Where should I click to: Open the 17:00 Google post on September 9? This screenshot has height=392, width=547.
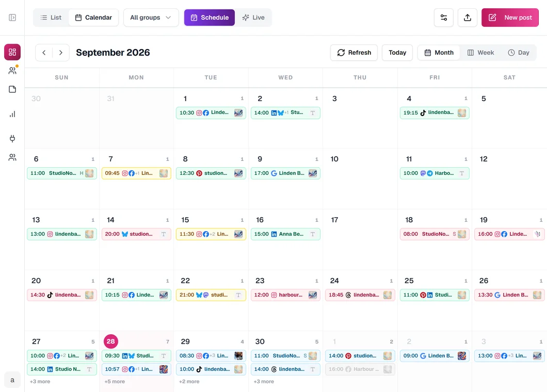point(285,173)
